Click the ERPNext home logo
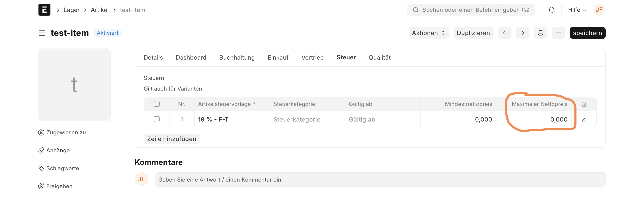 click(44, 10)
